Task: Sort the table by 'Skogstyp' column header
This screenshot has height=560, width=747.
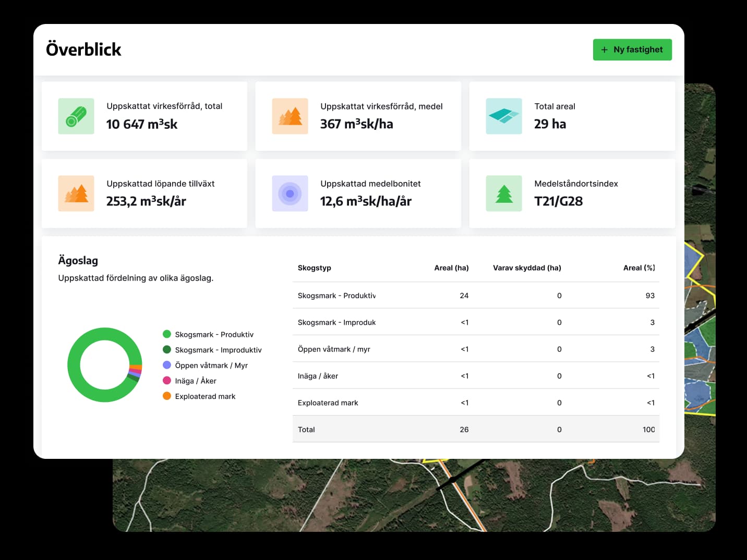Action: coord(314,267)
